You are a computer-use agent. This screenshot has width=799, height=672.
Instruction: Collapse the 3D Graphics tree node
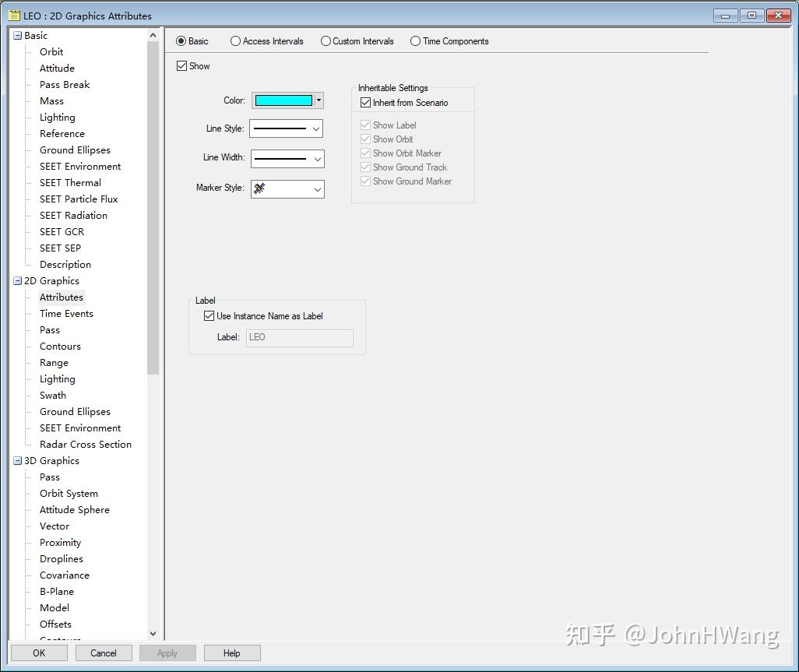click(17, 460)
